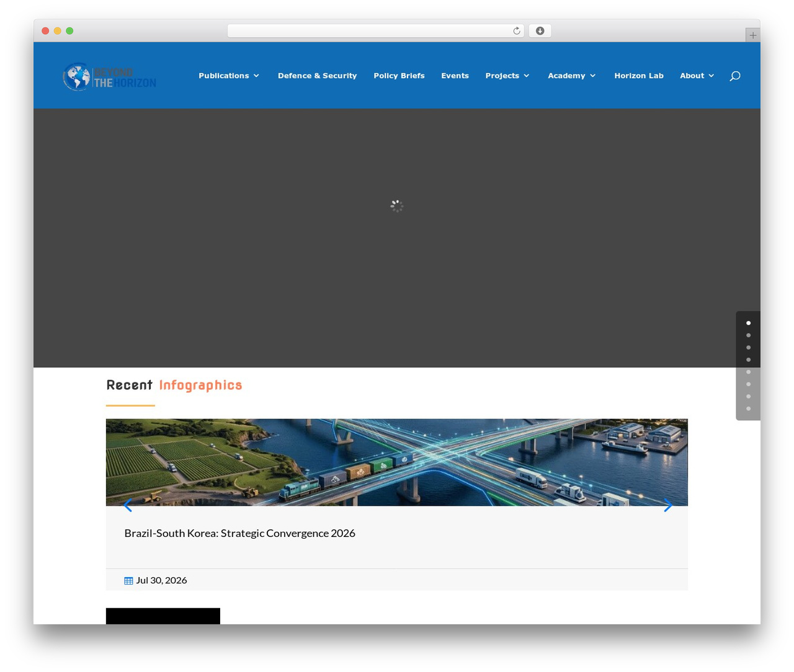Select the second section navigation dot

pos(748,335)
